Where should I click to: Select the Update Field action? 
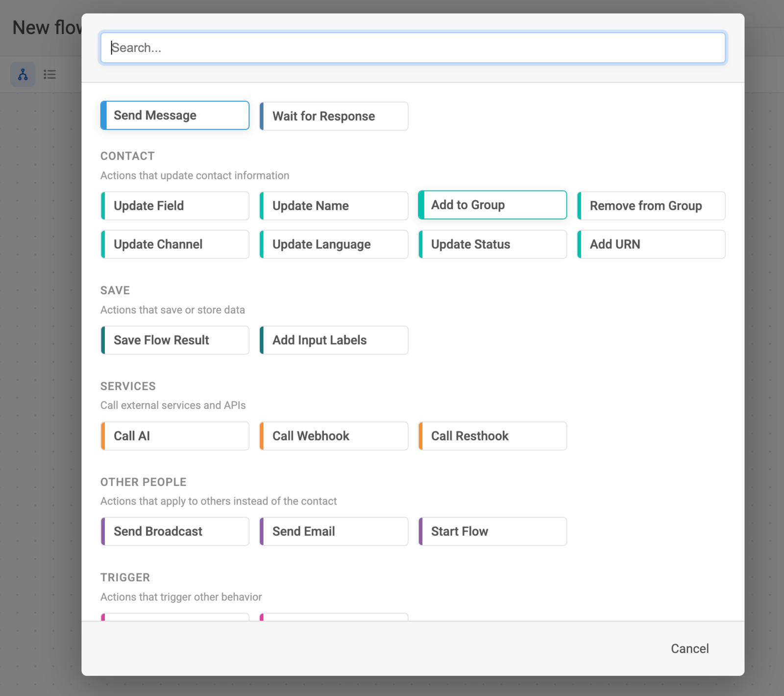click(x=175, y=206)
